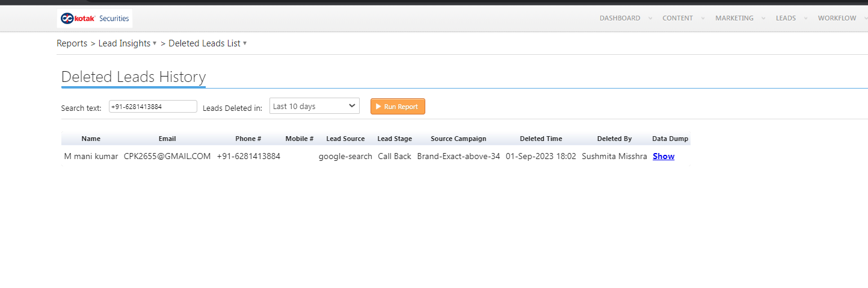Click the Deleted Time column header

click(541, 139)
